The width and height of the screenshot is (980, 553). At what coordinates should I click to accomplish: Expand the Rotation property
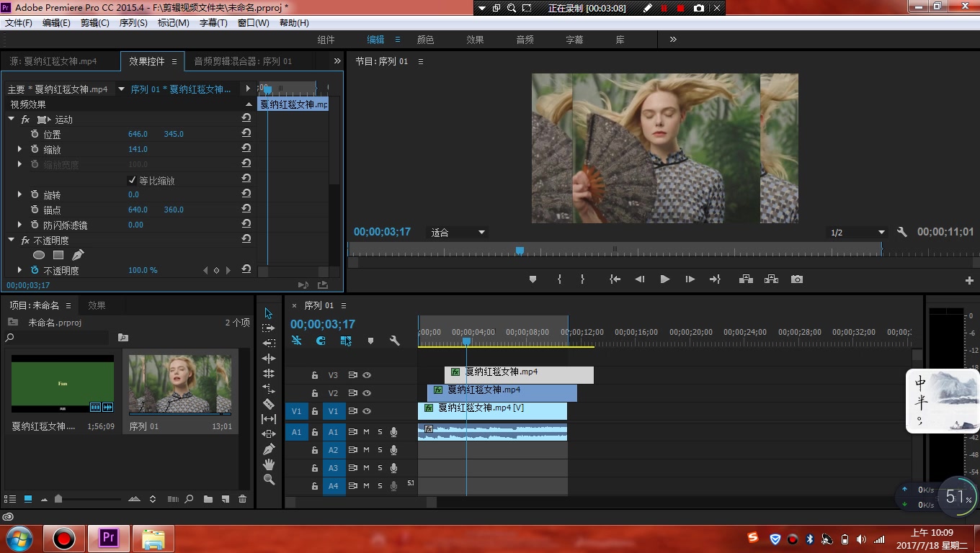tap(19, 194)
